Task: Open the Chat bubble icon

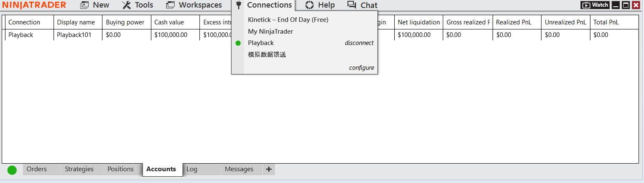Action: 352,5
